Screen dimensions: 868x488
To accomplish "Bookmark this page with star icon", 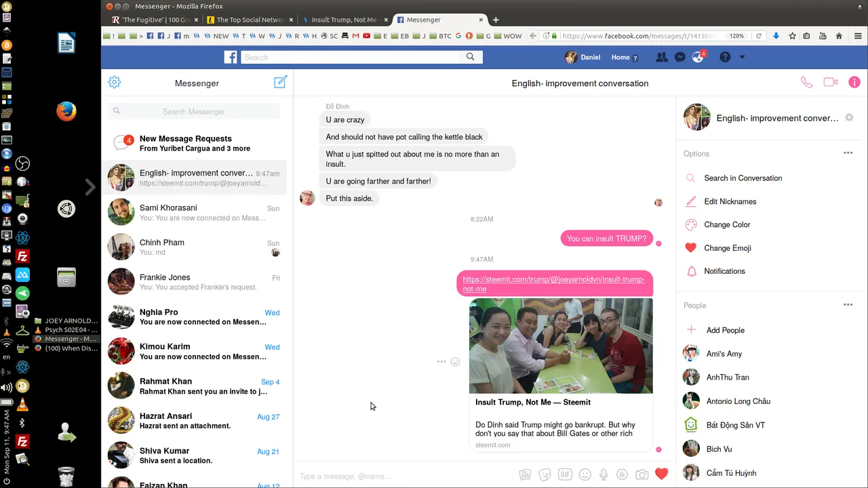I will [792, 36].
